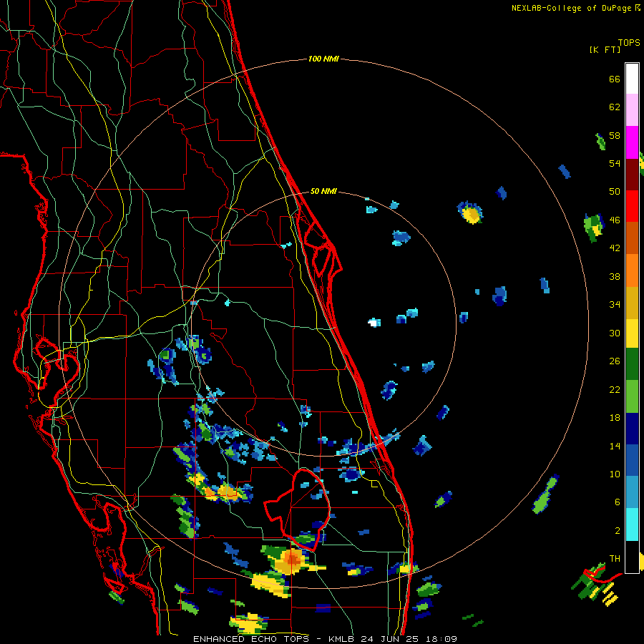Pick the bright orange swatch beside 38
The image size is (644, 644).
click(x=632, y=270)
